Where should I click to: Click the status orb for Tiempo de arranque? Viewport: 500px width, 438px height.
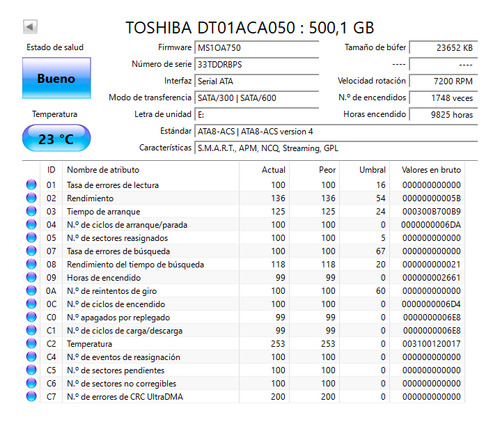[x=31, y=211]
